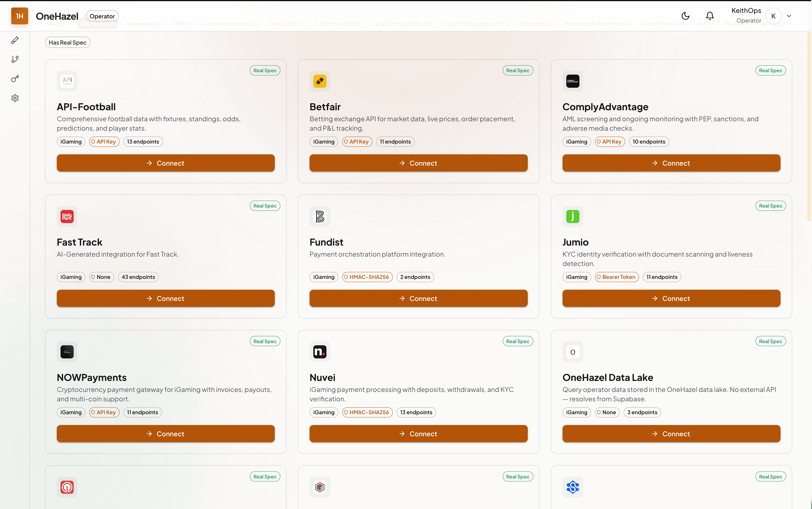
Task: Connect the NOWPayments integration
Action: 166,434
